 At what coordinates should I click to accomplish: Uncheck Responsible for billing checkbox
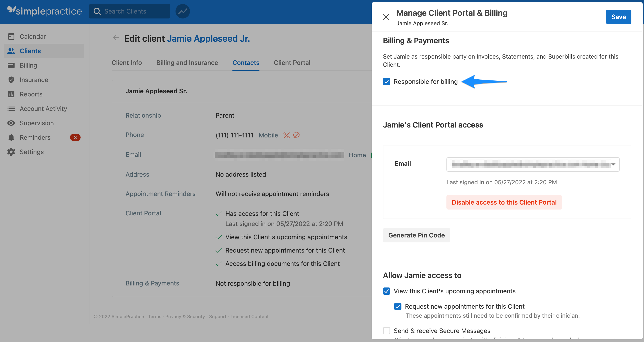pos(387,82)
